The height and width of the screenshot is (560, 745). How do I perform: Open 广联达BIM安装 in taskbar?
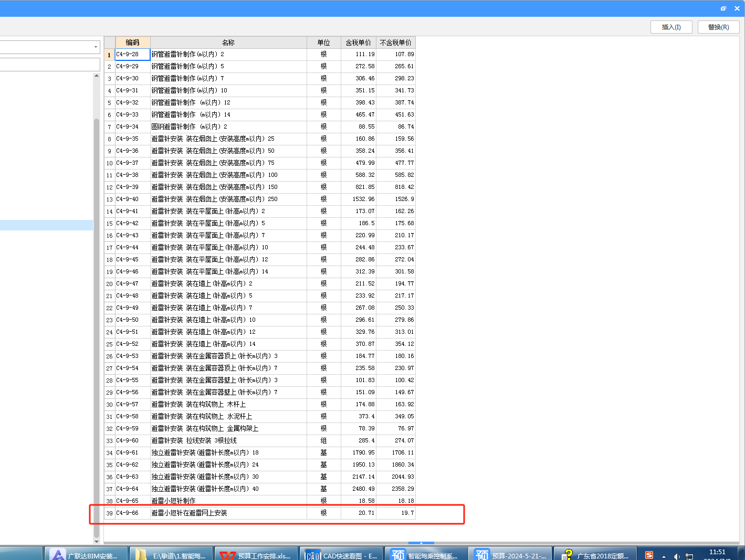tap(86, 554)
